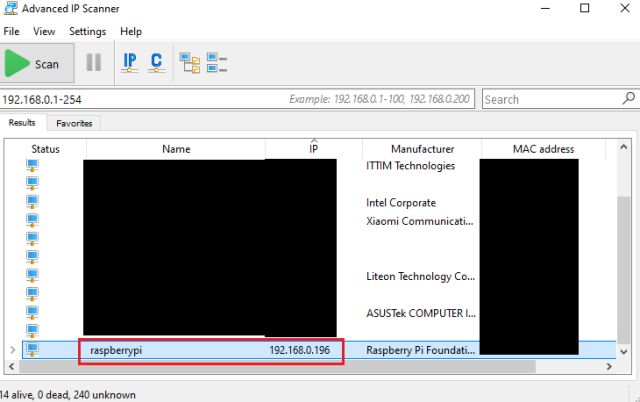
Task: Click computer status icon in ASUSTek row
Action: tap(32, 313)
